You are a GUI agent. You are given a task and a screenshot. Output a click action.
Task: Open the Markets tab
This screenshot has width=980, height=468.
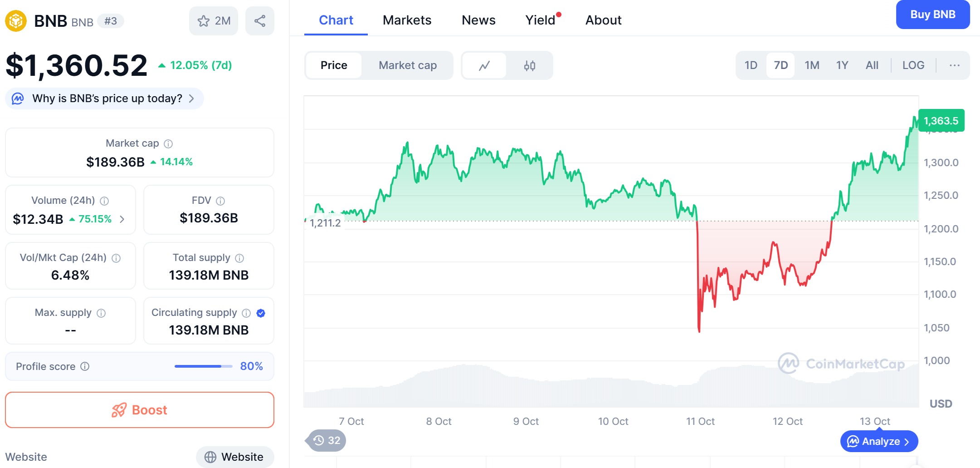tap(407, 20)
